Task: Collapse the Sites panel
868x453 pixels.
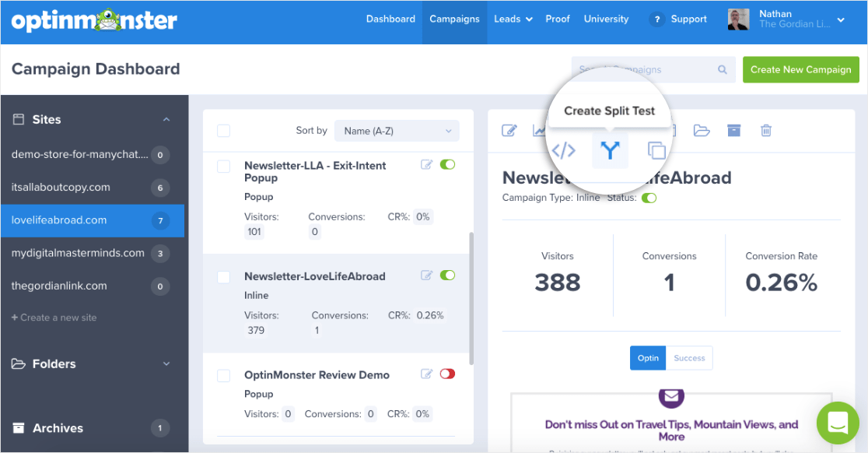Action: (x=166, y=119)
